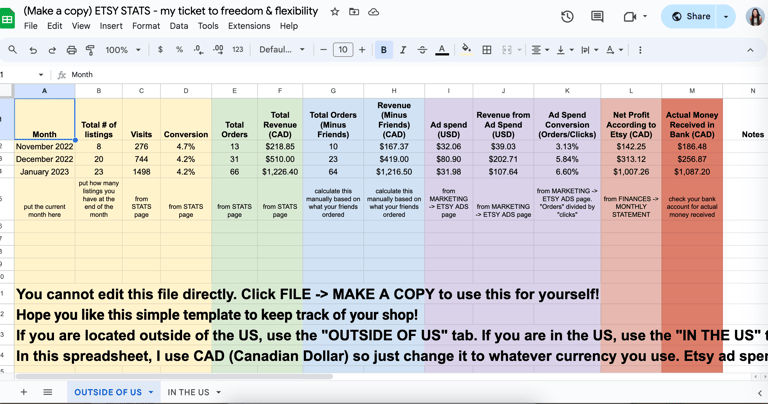
Task: Open the Data menu
Action: [x=179, y=26]
